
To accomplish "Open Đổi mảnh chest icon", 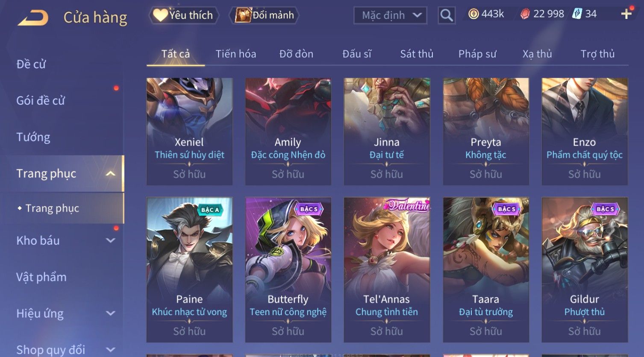I will (243, 15).
